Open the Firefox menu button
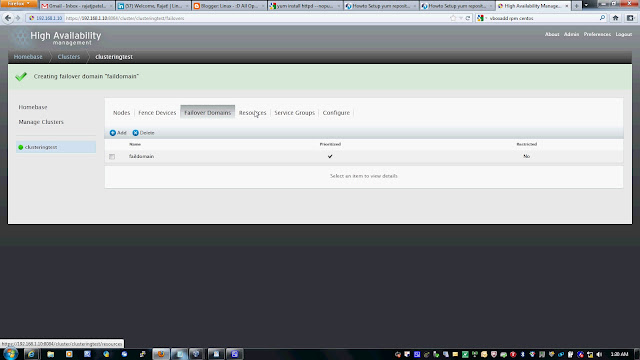 [x=19, y=4]
